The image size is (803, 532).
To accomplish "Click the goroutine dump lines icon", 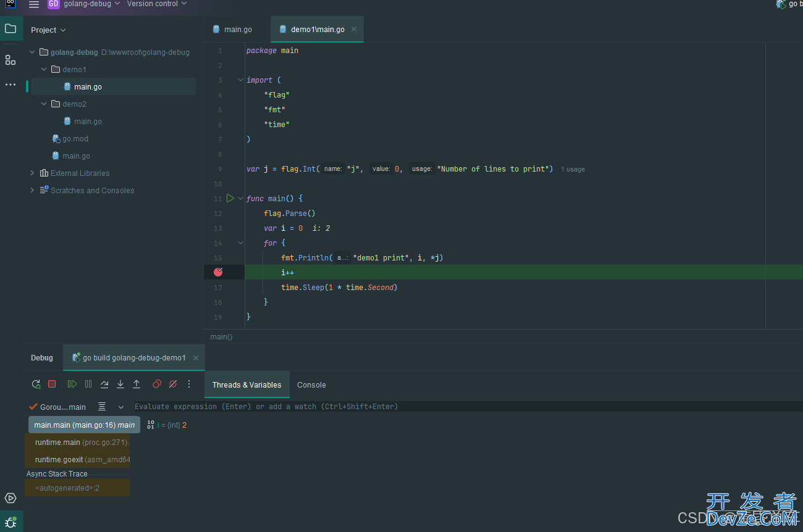I will tap(102, 407).
